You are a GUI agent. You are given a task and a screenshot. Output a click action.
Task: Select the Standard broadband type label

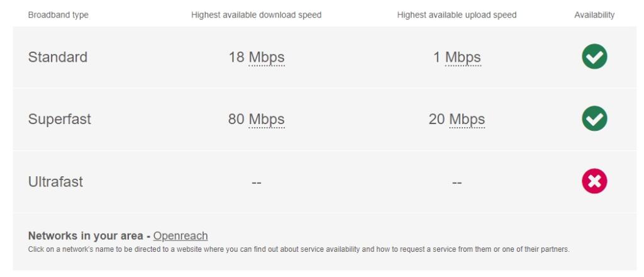point(57,57)
